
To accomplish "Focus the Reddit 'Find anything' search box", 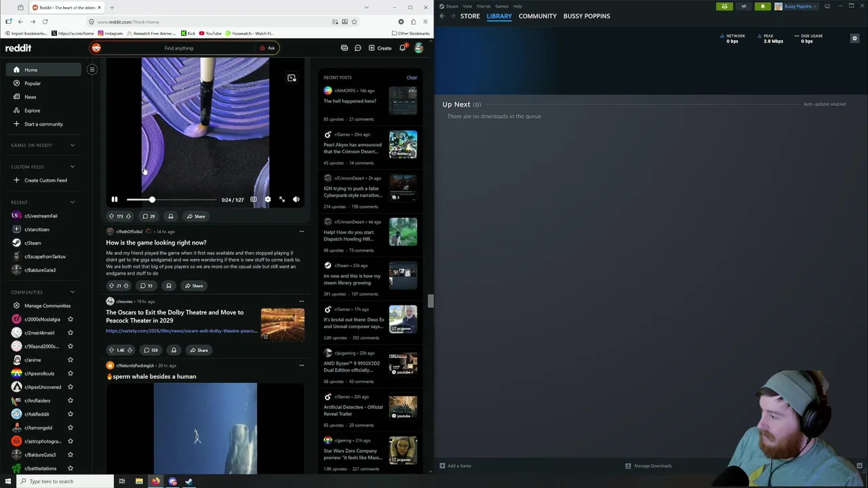I will [178, 48].
